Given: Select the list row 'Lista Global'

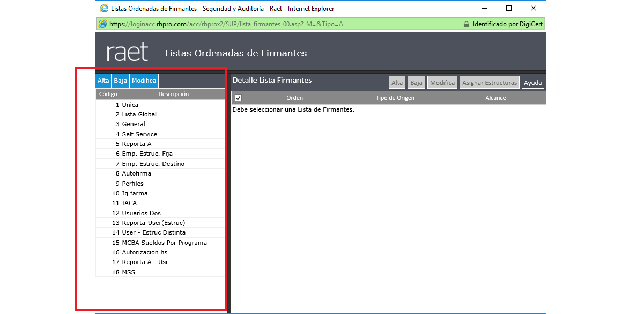Looking at the screenshot, I should [x=160, y=114].
